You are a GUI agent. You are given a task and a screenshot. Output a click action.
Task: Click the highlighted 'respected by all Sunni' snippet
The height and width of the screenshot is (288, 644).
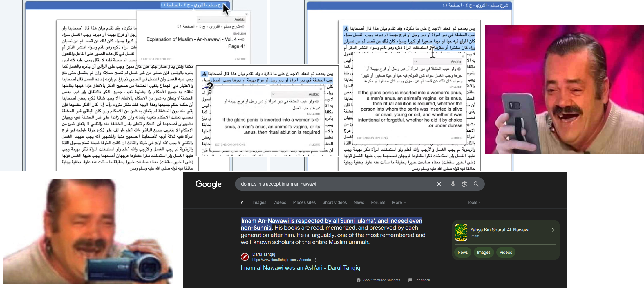[332, 224]
